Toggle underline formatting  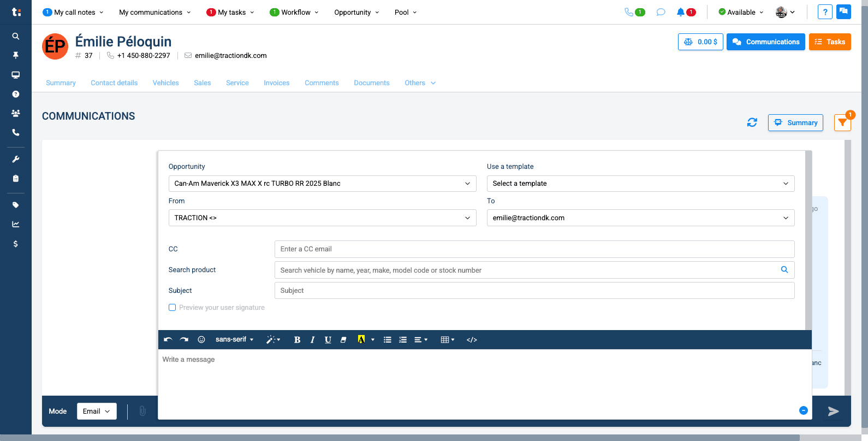pyautogui.click(x=328, y=340)
